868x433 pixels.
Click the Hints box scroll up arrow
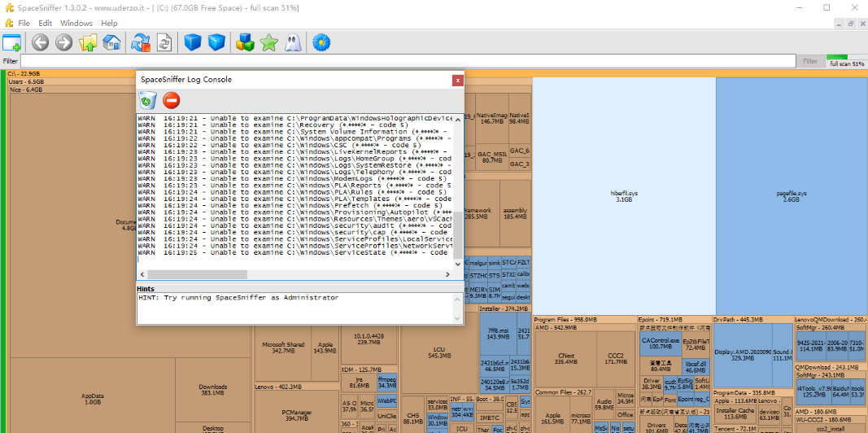click(x=457, y=299)
